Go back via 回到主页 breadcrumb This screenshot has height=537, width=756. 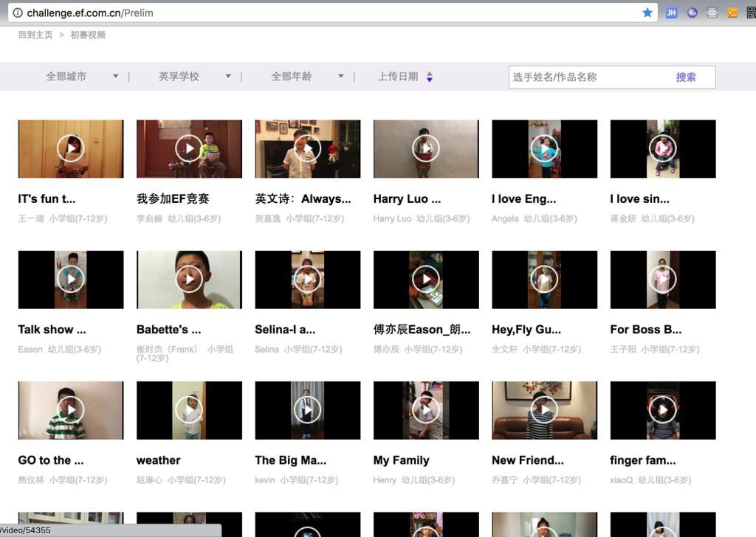tap(35, 35)
